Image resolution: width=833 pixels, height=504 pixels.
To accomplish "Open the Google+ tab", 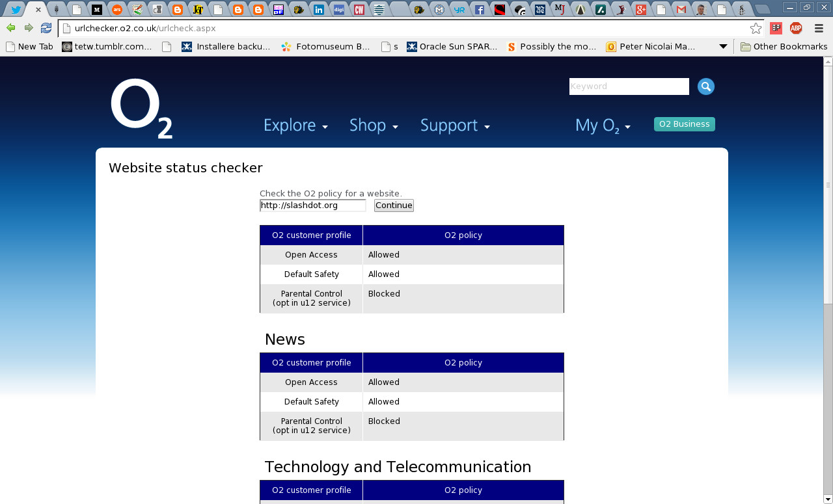I will 641,9.
